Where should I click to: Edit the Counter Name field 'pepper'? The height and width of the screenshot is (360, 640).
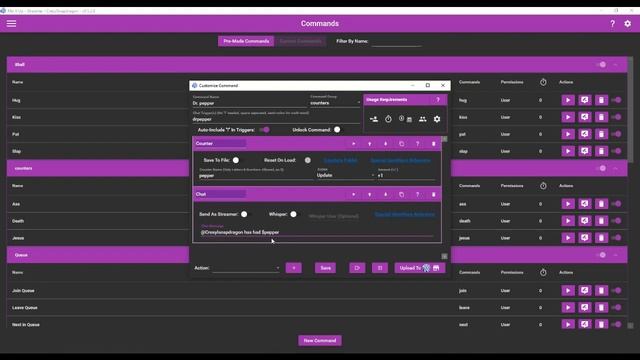pos(256,176)
